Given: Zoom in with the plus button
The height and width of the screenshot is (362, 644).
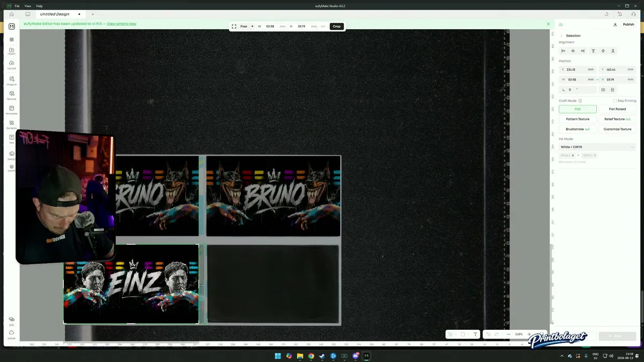Looking at the screenshot, I should [529, 334].
